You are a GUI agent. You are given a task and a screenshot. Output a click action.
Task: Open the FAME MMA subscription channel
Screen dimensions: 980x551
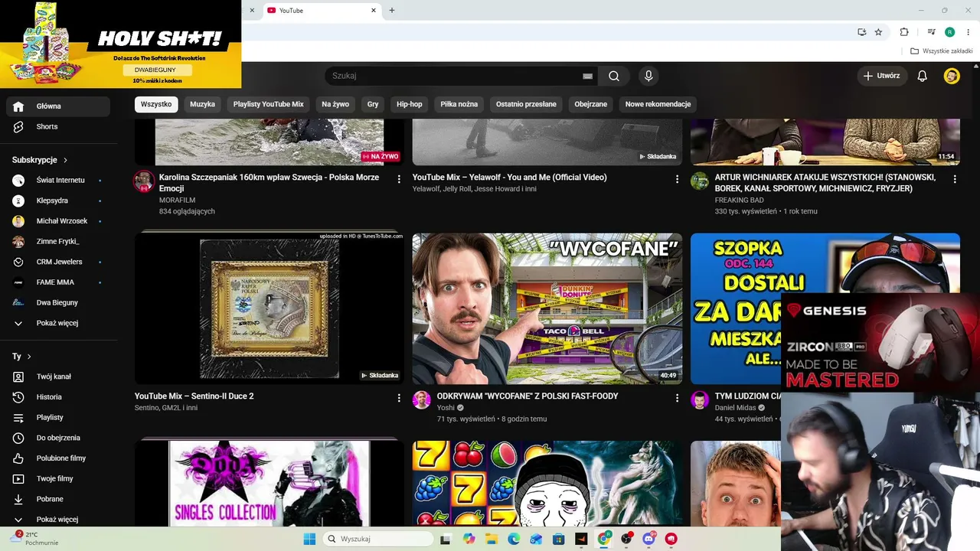58,282
